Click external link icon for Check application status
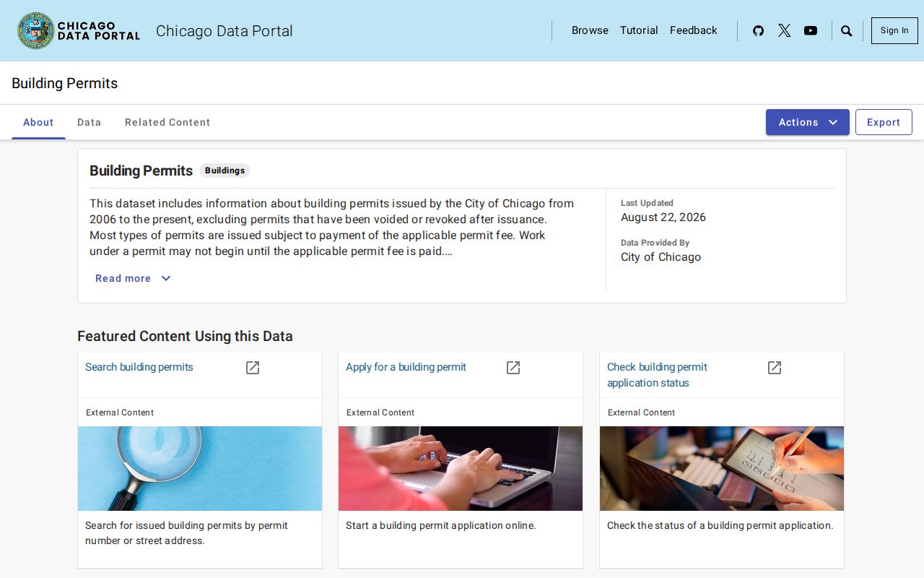This screenshot has width=924, height=578. coord(775,368)
